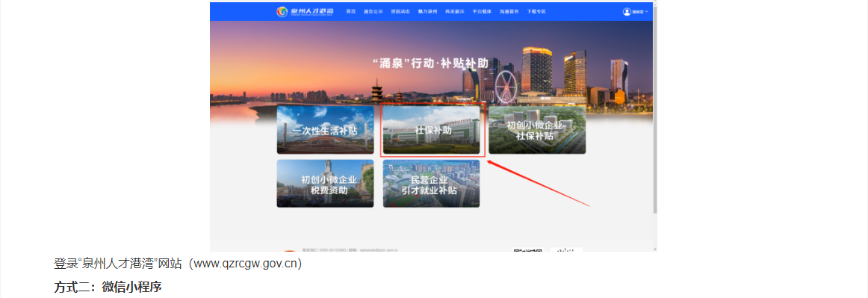The width and height of the screenshot is (868, 298).
Task: Select 魅力泉州 in navigation bar
Action: pyautogui.click(x=427, y=12)
